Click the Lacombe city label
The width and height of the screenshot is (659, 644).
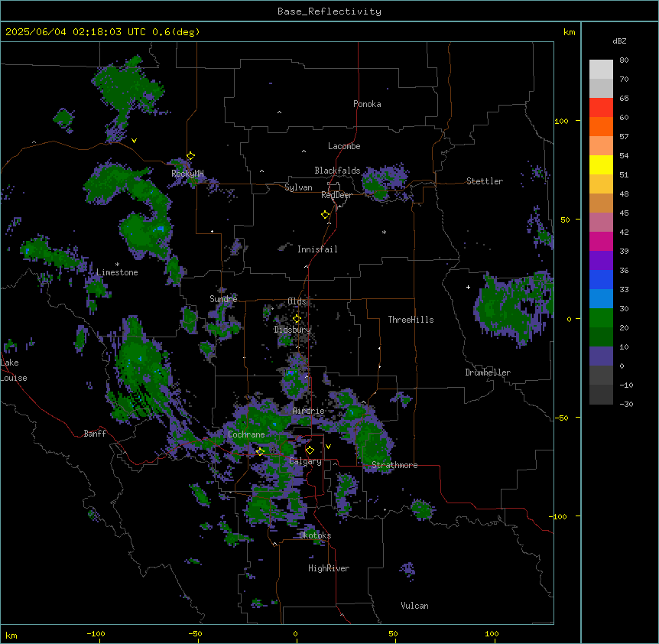click(344, 146)
